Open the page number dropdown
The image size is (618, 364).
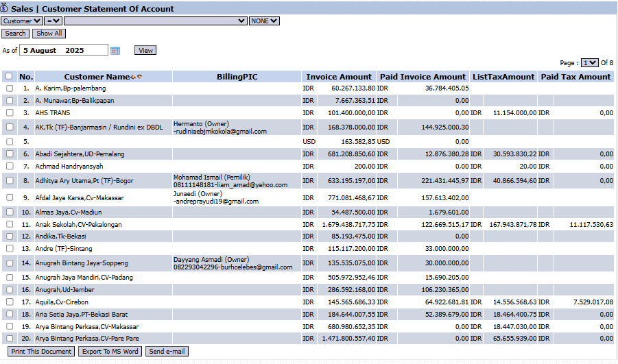pos(589,62)
